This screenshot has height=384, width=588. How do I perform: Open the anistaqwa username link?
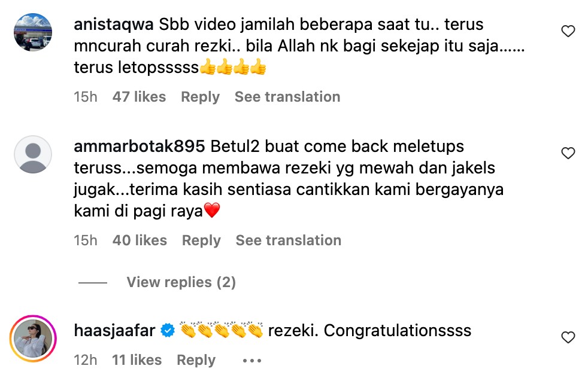click(114, 25)
